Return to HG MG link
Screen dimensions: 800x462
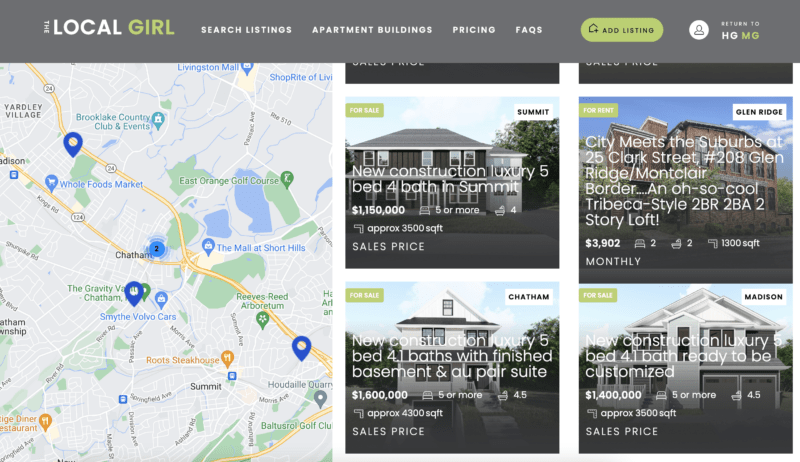point(740,31)
